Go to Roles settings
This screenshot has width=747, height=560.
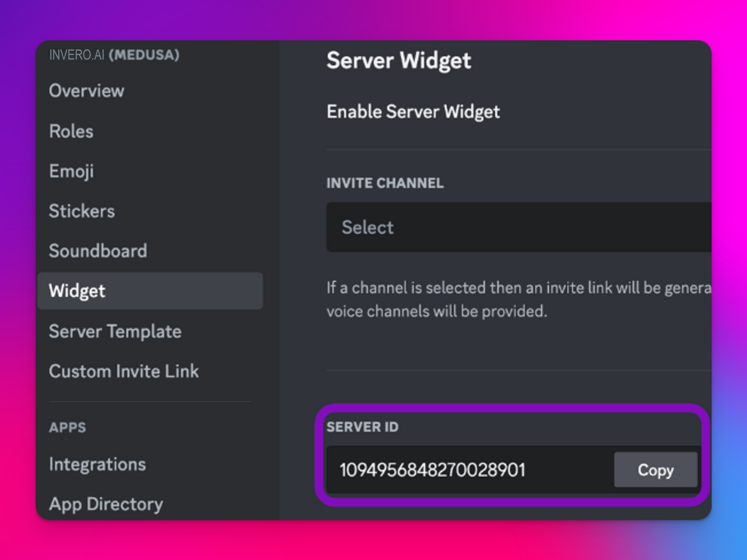71,131
